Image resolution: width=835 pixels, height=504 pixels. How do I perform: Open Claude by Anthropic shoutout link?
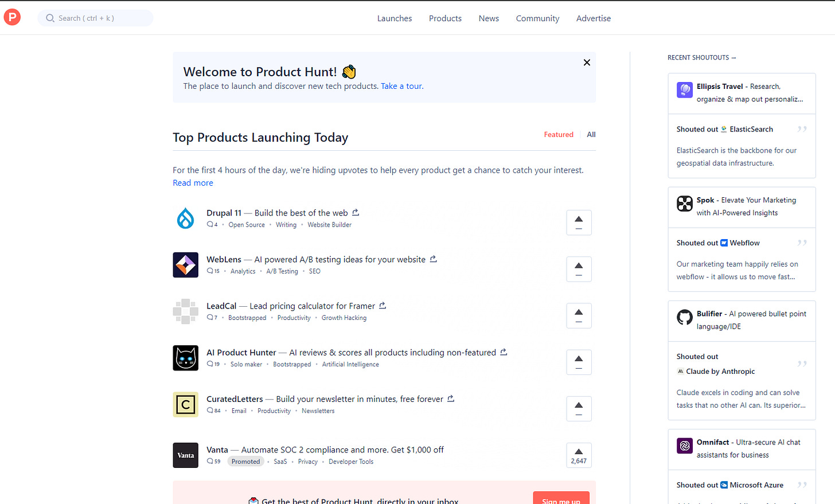pos(716,371)
